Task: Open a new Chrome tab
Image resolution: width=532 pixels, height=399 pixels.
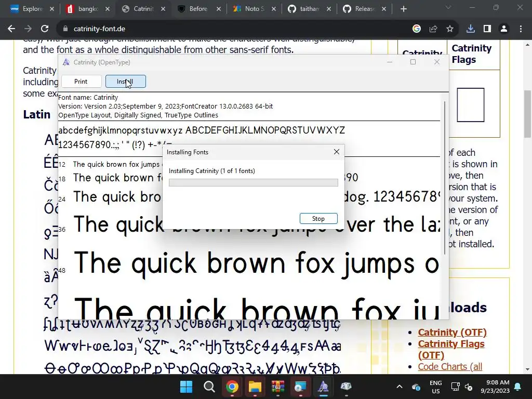Action: click(x=403, y=9)
